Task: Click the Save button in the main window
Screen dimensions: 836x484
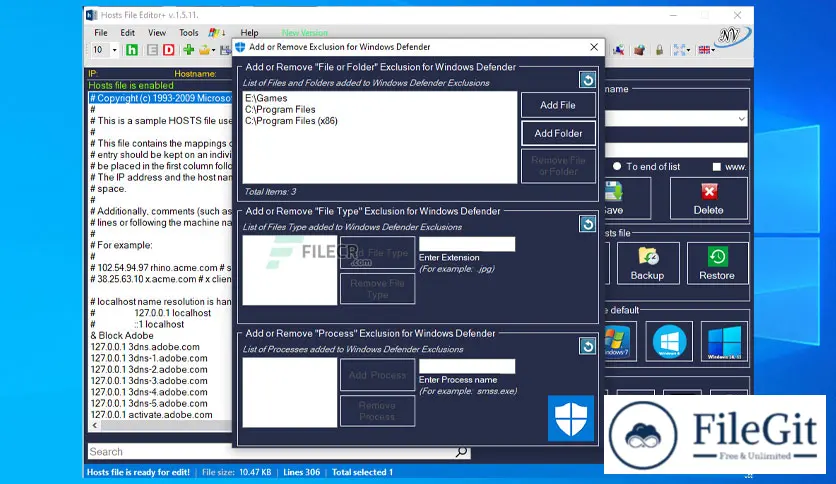Action: tap(628, 198)
